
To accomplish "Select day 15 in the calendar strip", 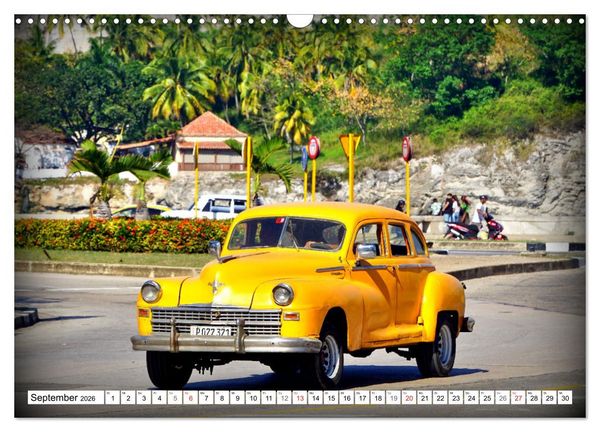I will pos(331,398).
